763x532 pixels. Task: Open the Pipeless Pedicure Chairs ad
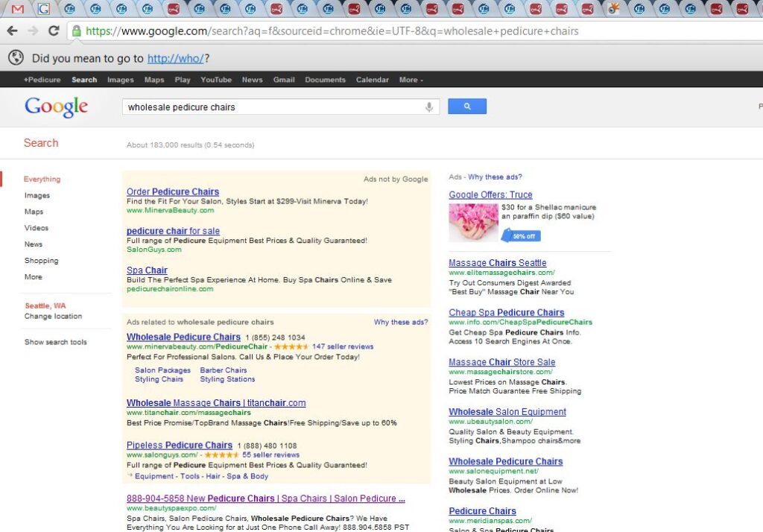(x=180, y=446)
